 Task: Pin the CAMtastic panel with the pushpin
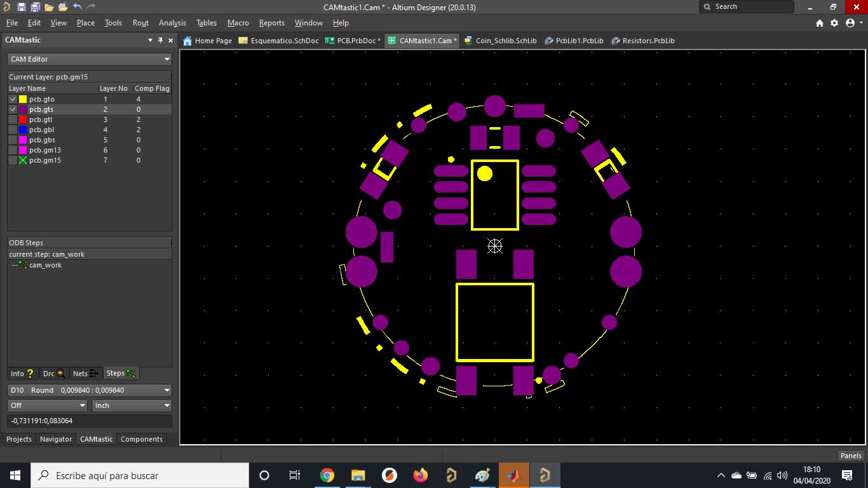point(160,40)
